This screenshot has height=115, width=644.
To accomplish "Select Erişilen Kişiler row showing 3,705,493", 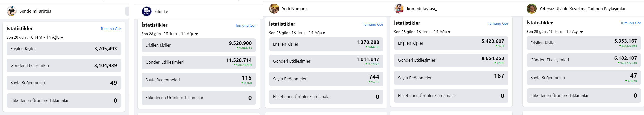I will click(64, 49).
